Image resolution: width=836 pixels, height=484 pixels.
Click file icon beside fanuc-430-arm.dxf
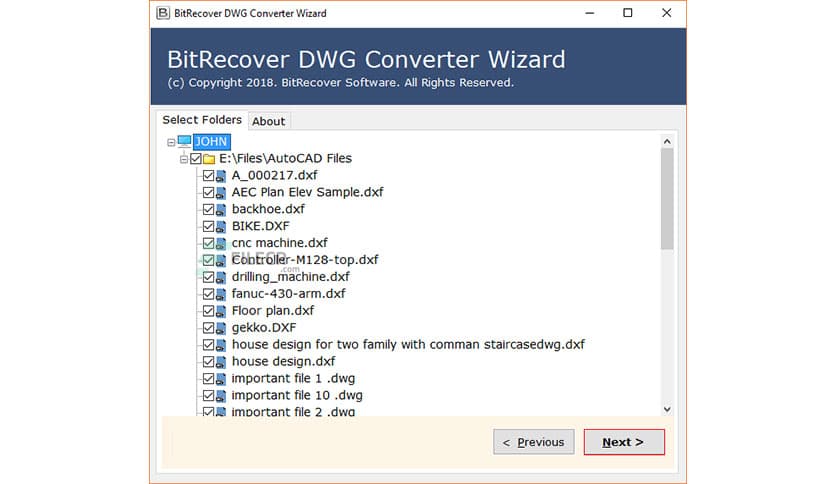221,294
